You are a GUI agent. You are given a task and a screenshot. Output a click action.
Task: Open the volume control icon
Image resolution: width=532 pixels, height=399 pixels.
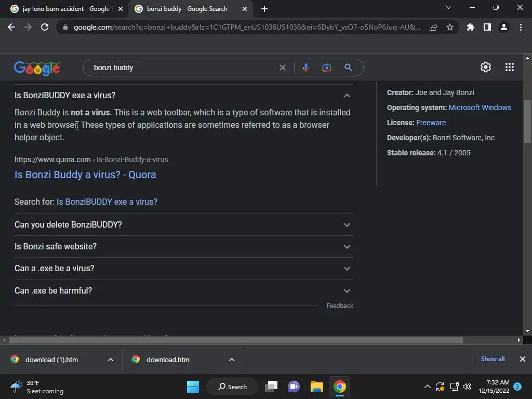(x=467, y=387)
